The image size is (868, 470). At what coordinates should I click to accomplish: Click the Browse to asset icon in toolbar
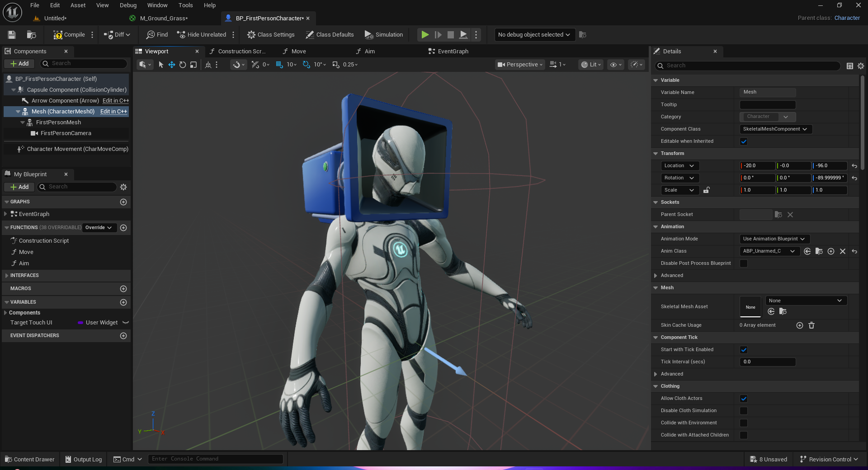pos(31,35)
